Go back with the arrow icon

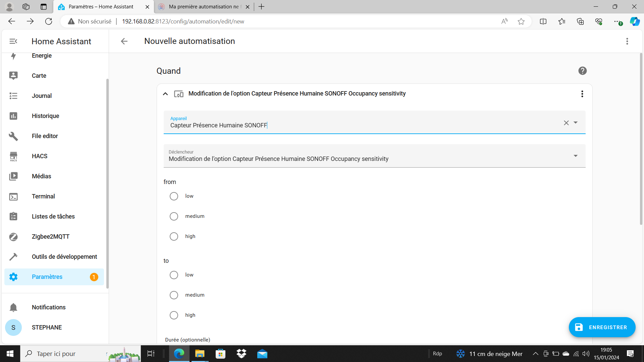[124, 41]
